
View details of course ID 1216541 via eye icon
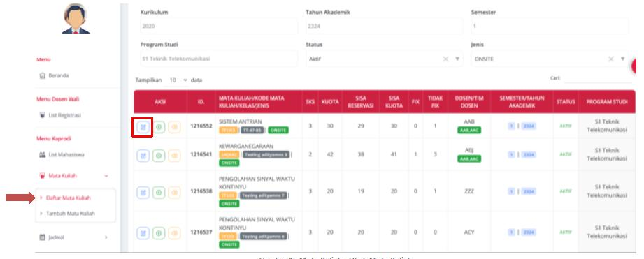pyautogui.click(x=174, y=155)
